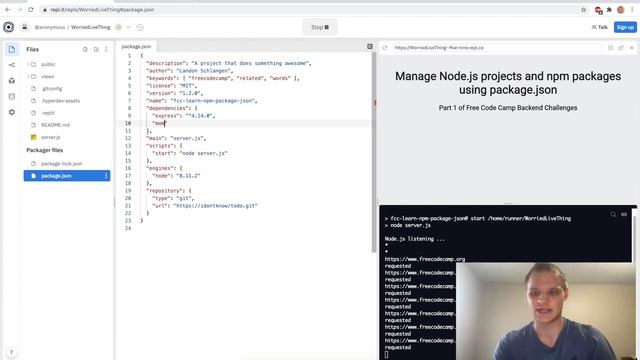Viewport: 640px width, 360px height.
Task: Click the Replit logo home icon
Action: tap(9, 27)
